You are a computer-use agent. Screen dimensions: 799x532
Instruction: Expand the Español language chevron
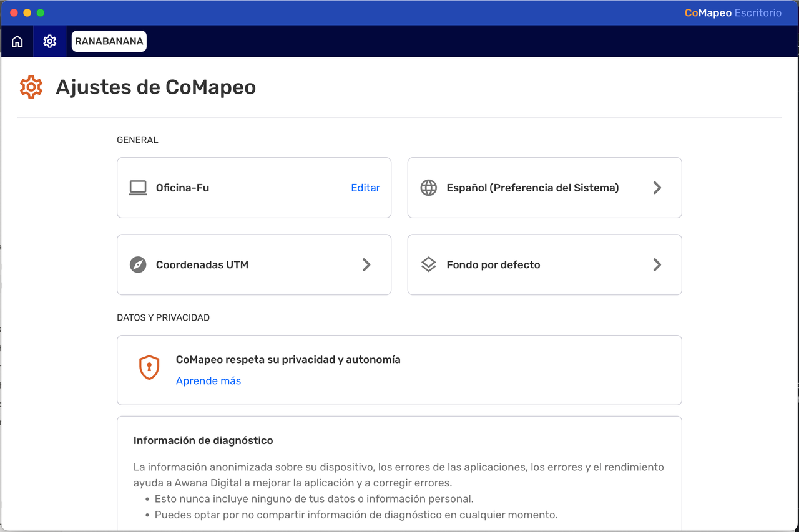657,188
